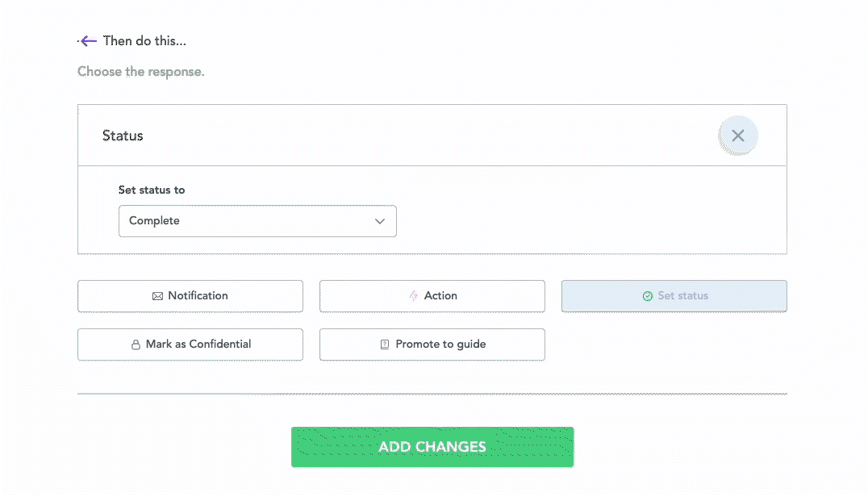Click the lightning bolt Action icon

click(414, 296)
